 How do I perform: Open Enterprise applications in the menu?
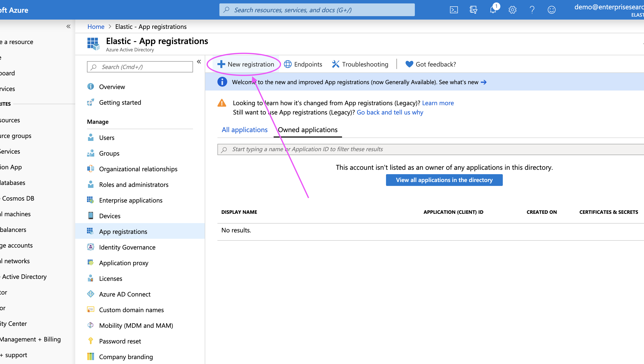pyautogui.click(x=130, y=200)
